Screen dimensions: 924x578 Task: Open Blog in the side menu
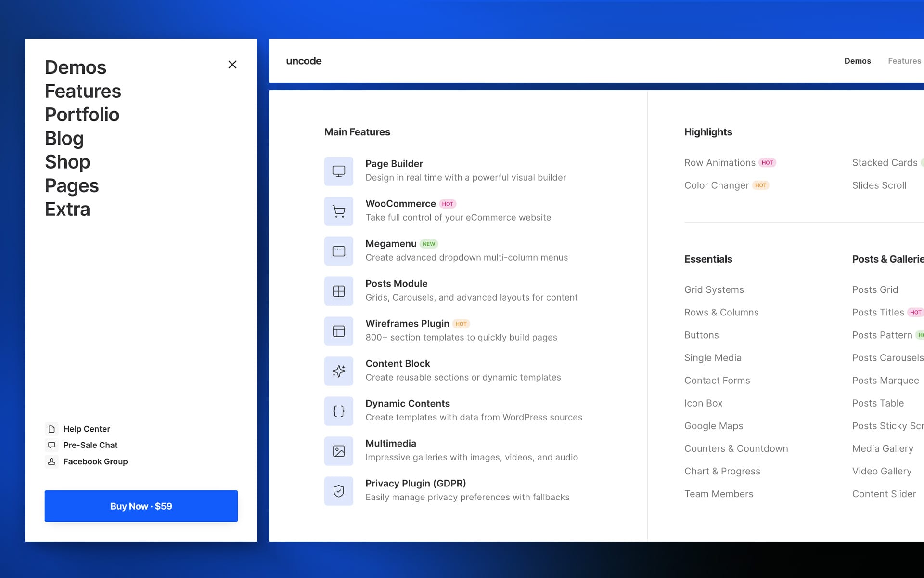64,138
